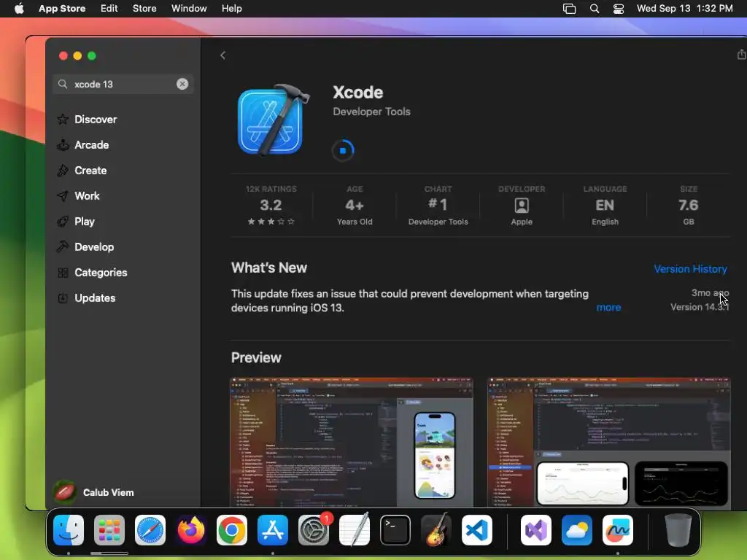Click the 3.2 star rating summary
This screenshot has height=560, width=747.
271,206
